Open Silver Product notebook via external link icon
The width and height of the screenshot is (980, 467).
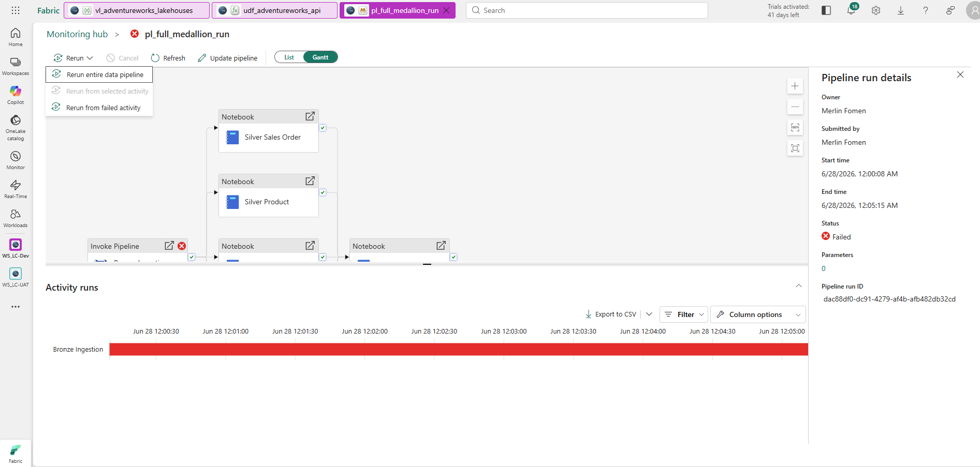(310, 181)
